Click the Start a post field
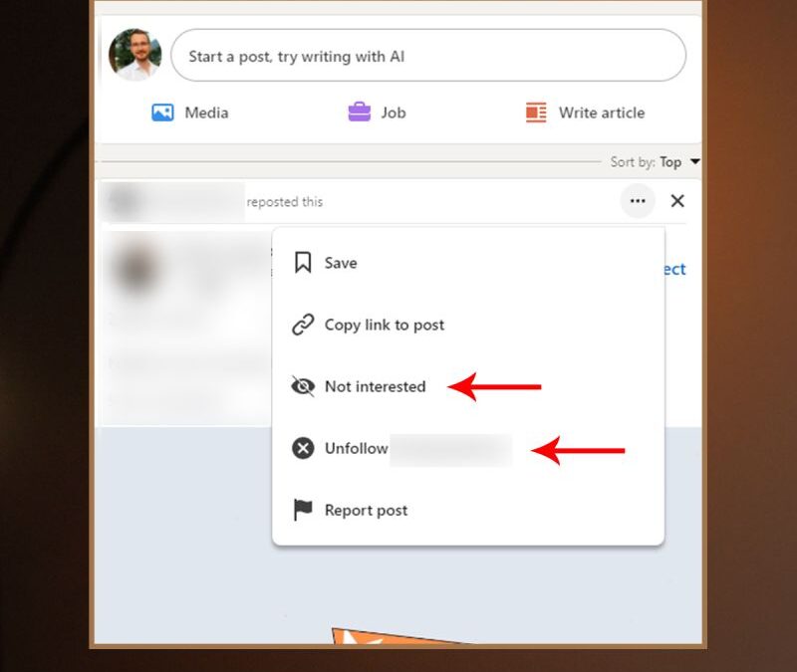This screenshot has height=672, width=797. (428, 56)
